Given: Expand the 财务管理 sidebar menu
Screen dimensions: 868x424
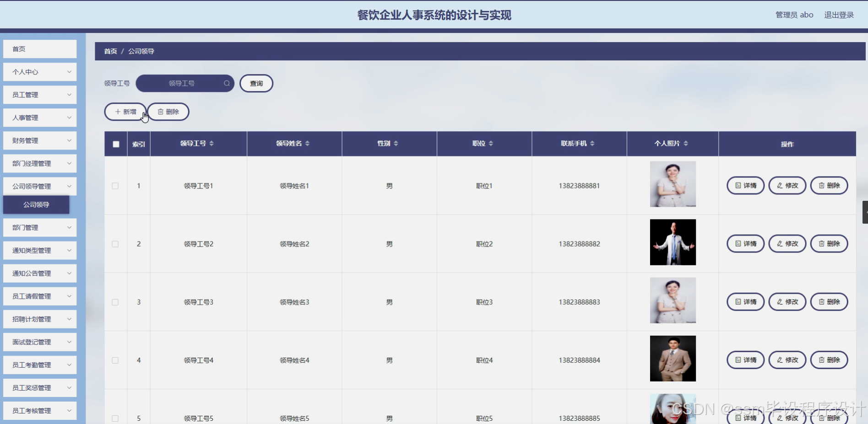Looking at the screenshot, I should 40,140.
